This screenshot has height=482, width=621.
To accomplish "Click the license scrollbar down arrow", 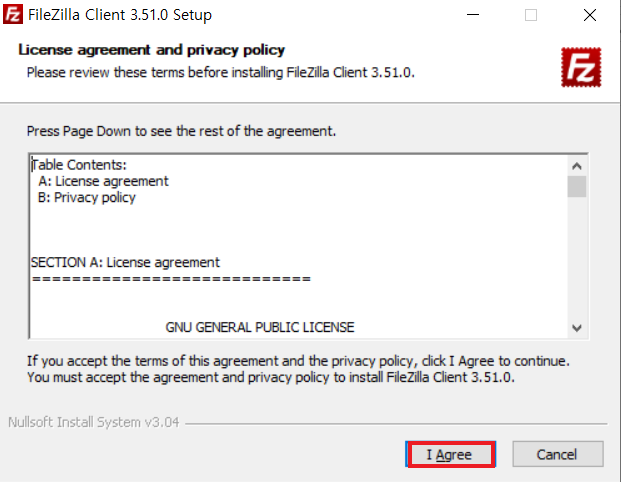I will click(576, 328).
